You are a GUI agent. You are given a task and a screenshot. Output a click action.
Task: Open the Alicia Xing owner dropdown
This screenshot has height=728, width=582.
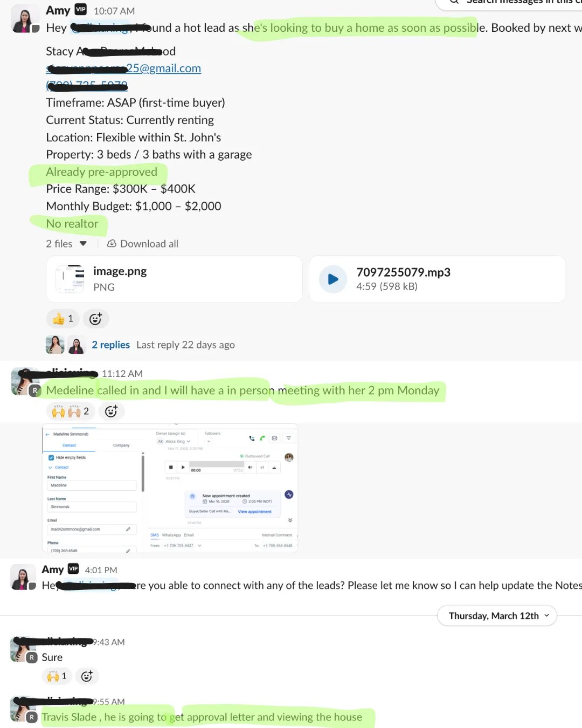tap(174, 441)
